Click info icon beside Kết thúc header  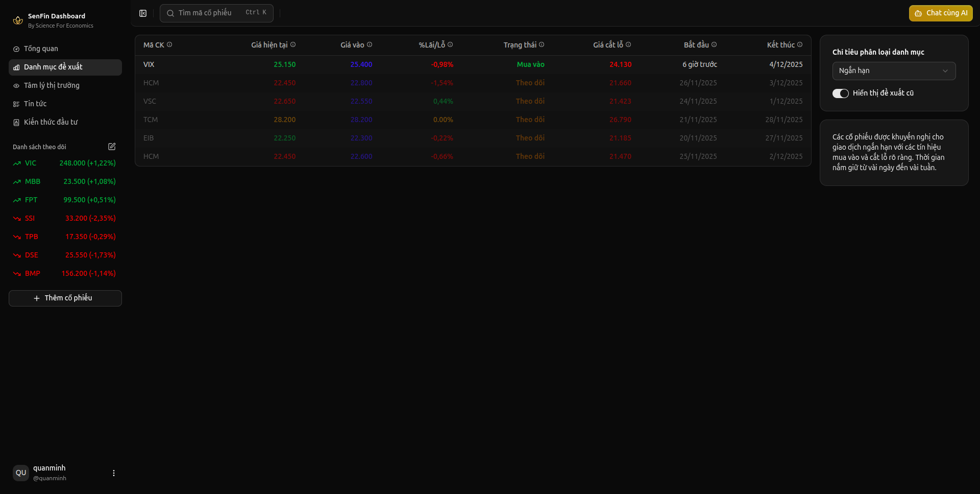(x=800, y=45)
